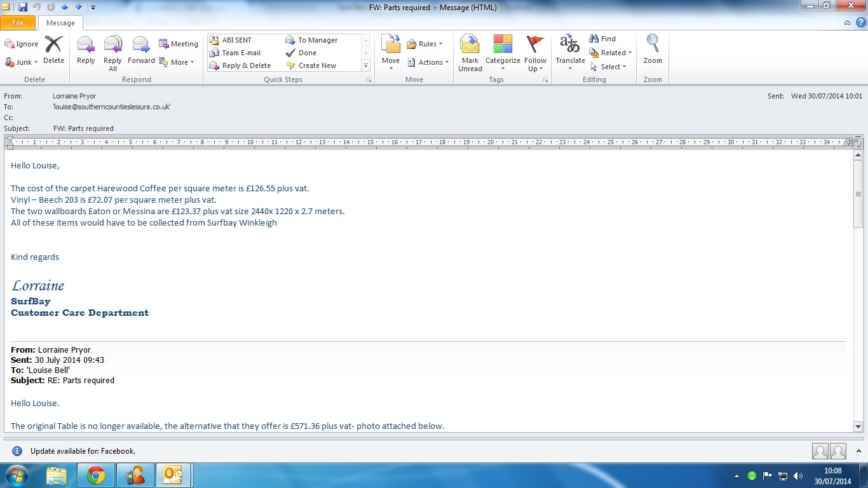
Task: Launch Google Chrome from the taskbar
Action: [x=96, y=475]
